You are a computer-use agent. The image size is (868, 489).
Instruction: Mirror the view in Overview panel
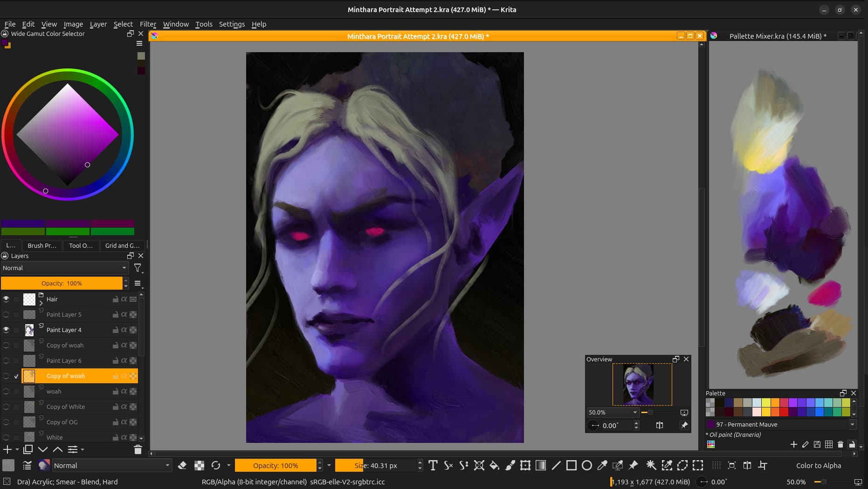pos(659,425)
